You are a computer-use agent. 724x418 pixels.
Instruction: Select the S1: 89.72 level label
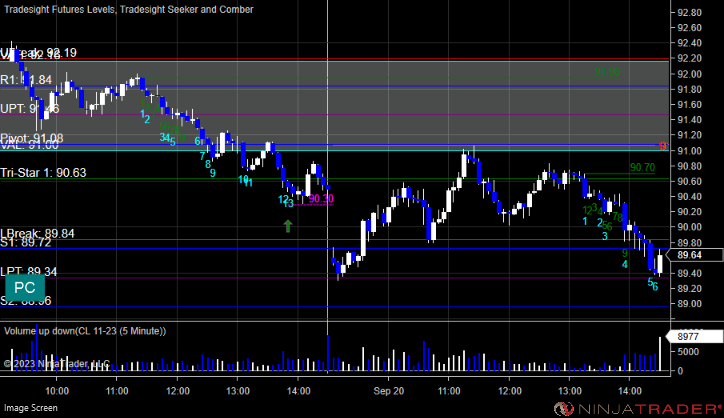coord(26,242)
